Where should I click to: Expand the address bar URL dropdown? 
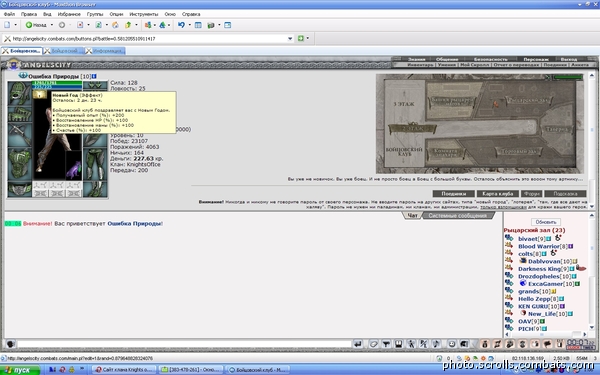(x=290, y=39)
